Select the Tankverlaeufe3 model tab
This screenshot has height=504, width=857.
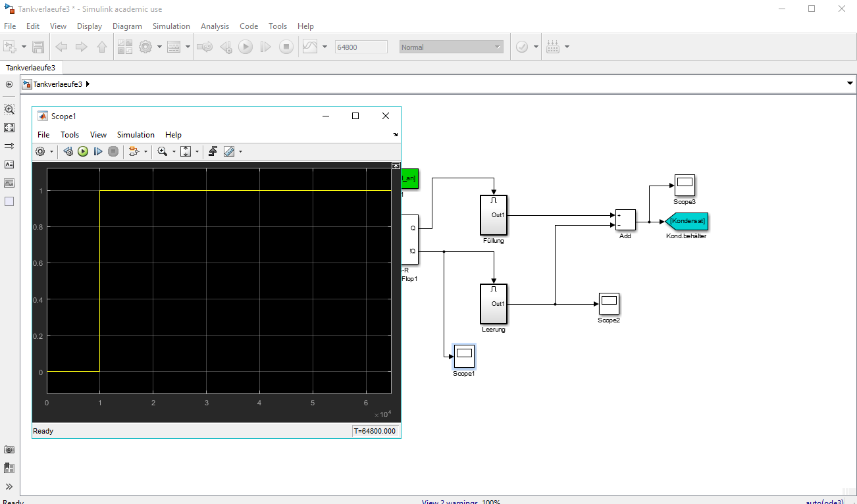coord(31,68)
